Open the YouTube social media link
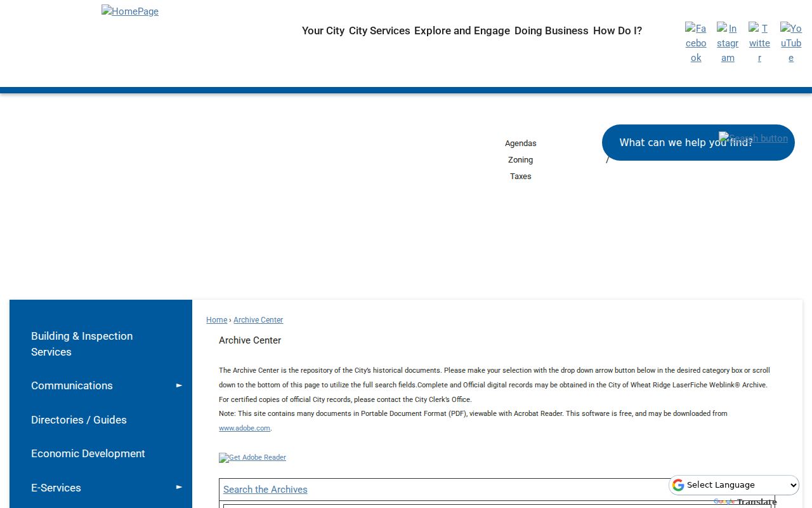The image size is (812, 508). point(791,43)
